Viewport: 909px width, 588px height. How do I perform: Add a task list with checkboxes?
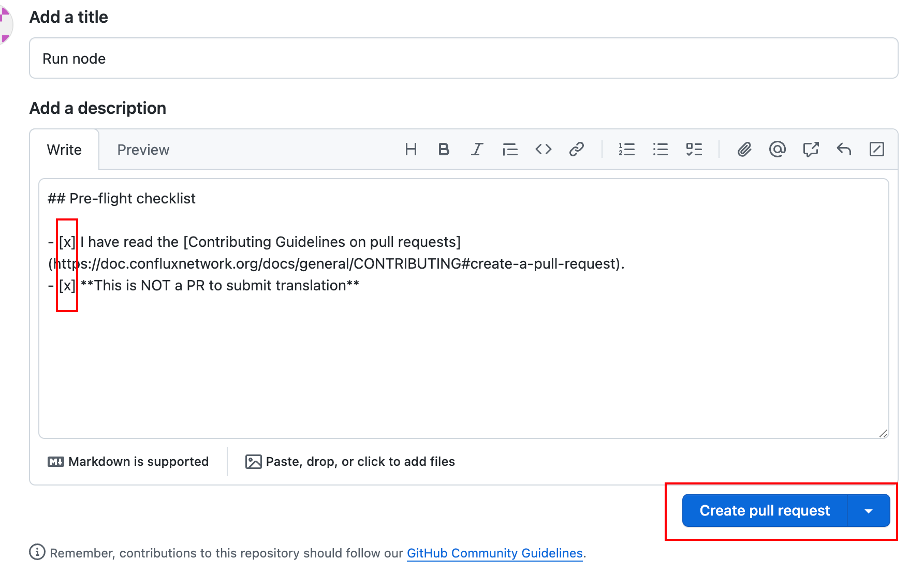click(x=694, y=150)
